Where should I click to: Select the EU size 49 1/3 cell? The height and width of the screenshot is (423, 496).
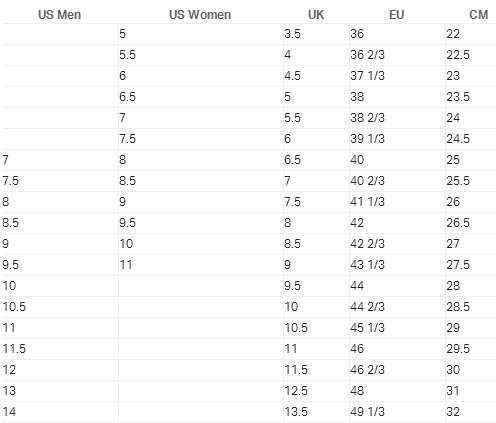(397, 412)
